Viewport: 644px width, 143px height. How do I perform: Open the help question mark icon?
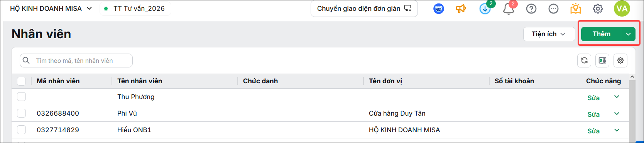tap(531, 8)
